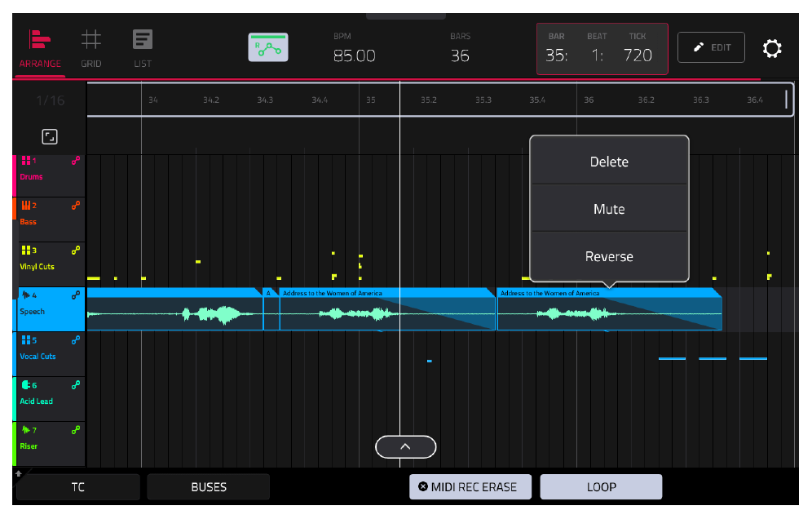Select the Acid Lead track name
The width and height of the screenshot is (812, 519).
coord(36,401)
